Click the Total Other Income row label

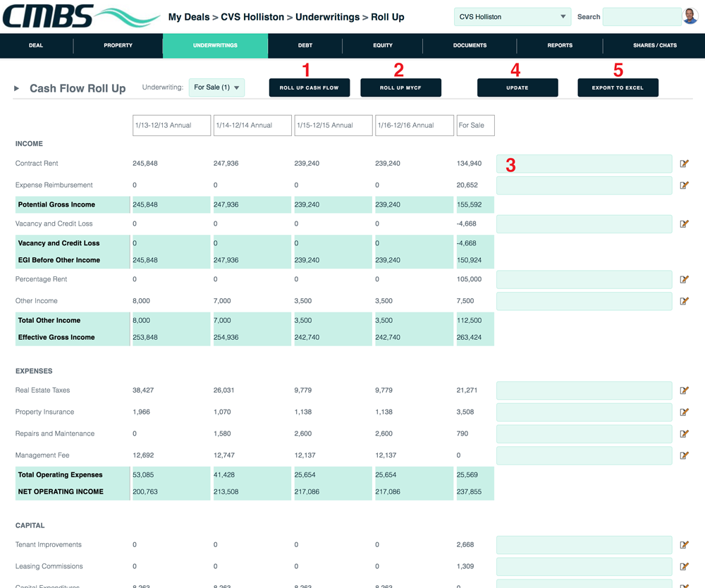coord(49,320)
